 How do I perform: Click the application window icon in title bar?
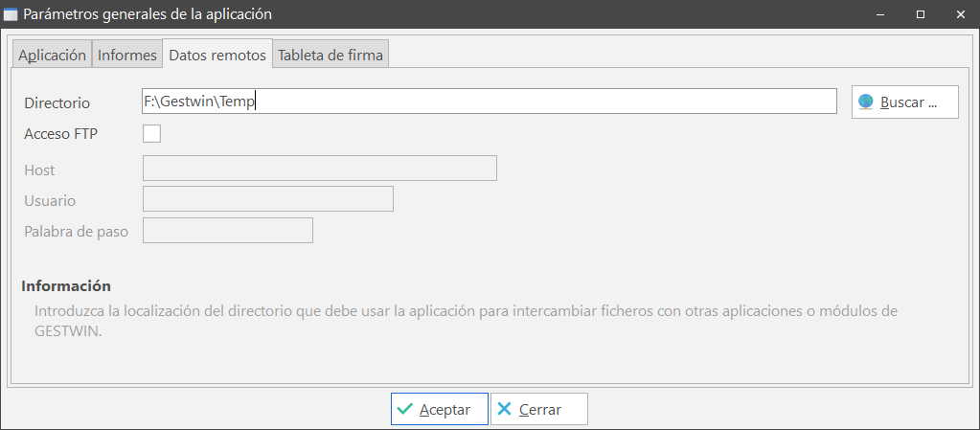11,14
